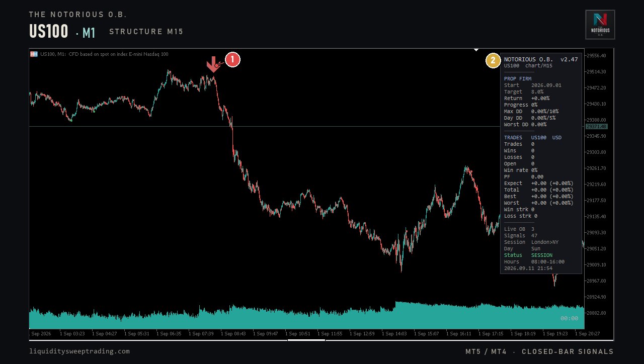Click the 'Loss strk 0' row

(521, 216)
